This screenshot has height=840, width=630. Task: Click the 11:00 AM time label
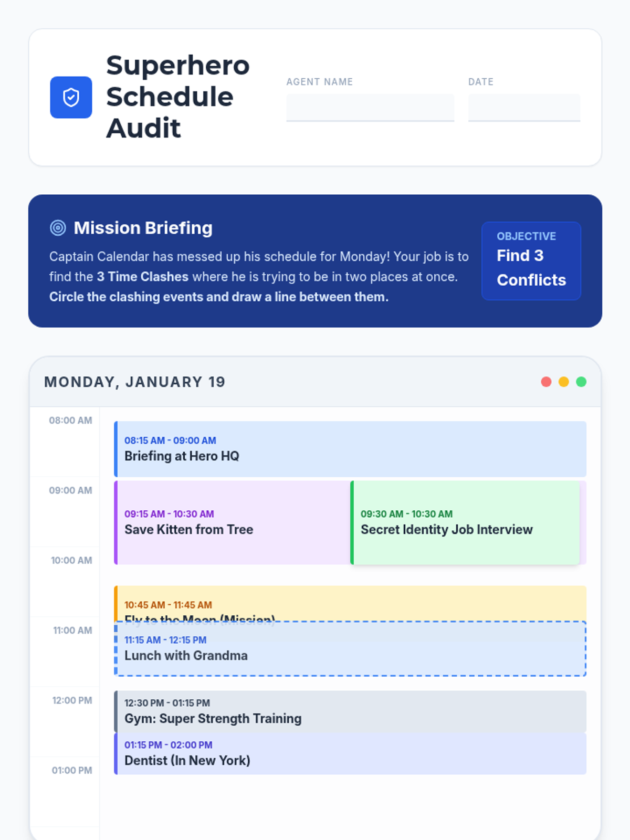click(x=72, y=630)
